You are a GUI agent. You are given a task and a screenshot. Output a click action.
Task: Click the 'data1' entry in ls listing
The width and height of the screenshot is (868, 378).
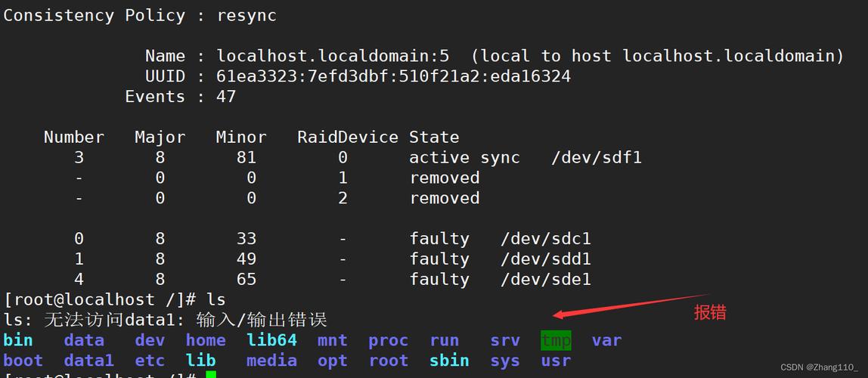(x=89, y=361)
